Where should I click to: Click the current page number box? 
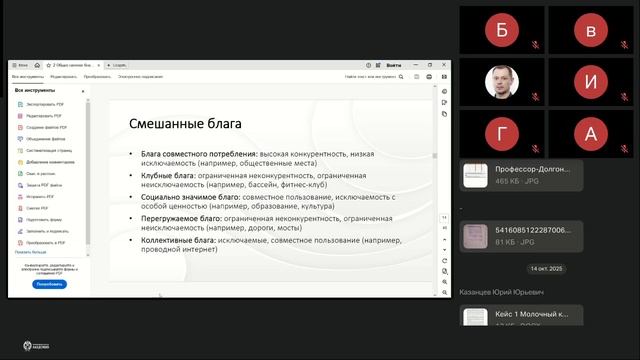(x=444, y=218)
